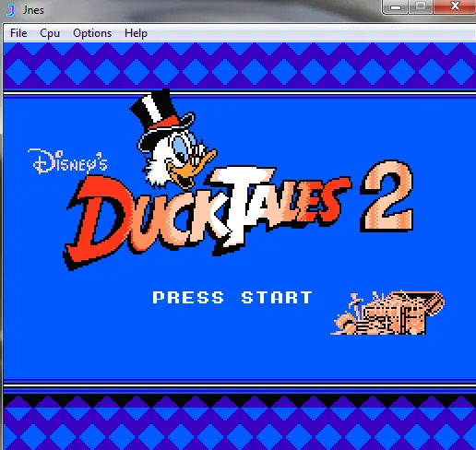Click Scrooge McDuck's head graphic
Screen dimensions: 476x450
(173, 139)
